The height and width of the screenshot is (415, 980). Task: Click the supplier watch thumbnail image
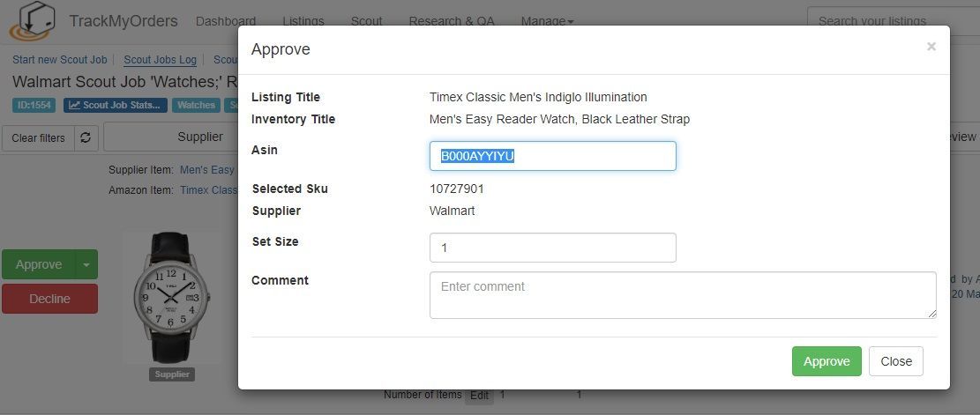172,298
